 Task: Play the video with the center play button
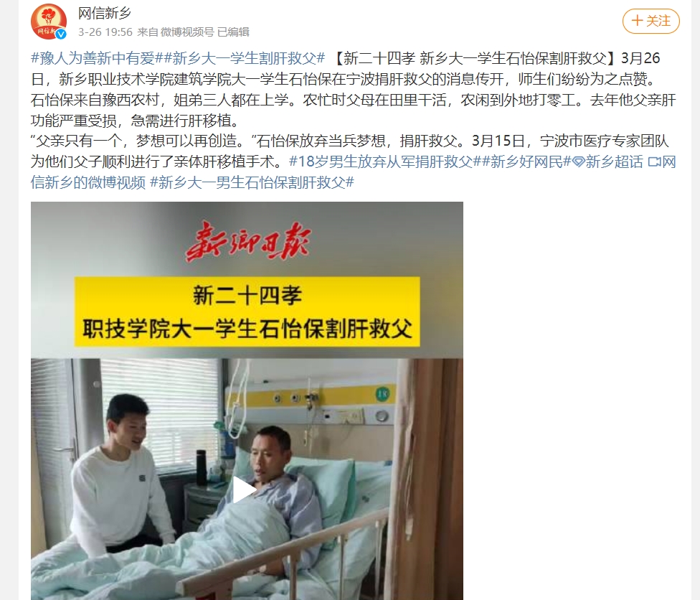[243, 489]
